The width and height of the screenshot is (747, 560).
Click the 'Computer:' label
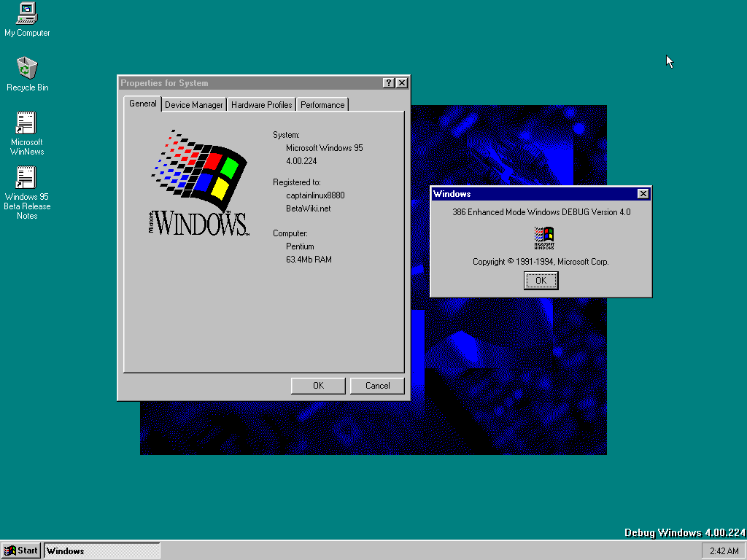(290, 233)
